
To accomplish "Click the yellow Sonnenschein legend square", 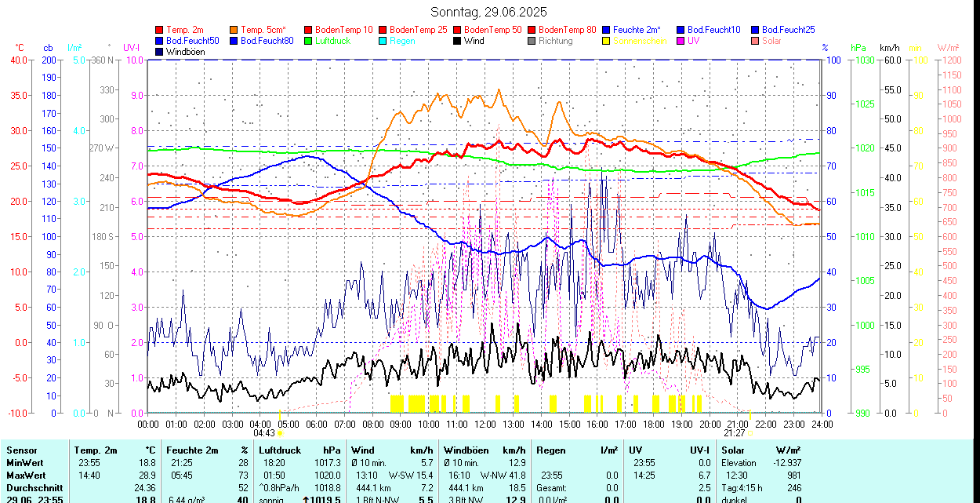I will click(x=606, y=41).
